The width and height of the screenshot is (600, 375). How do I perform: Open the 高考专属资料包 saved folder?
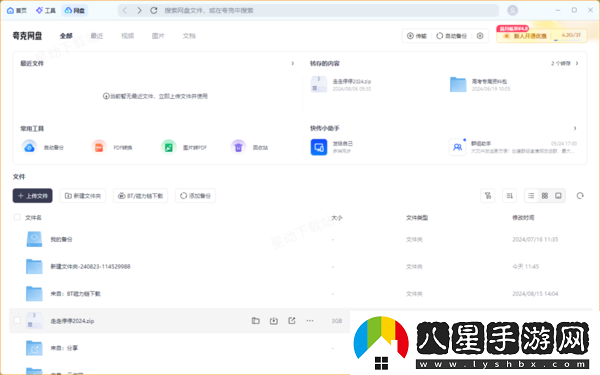point(458,84)
